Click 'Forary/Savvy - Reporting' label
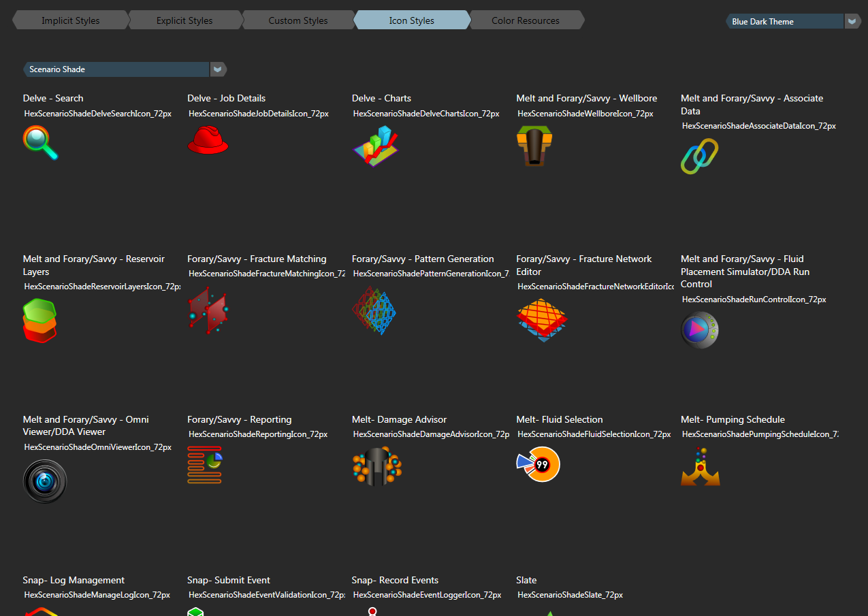The image size is (868, 616). pos(240,419)
